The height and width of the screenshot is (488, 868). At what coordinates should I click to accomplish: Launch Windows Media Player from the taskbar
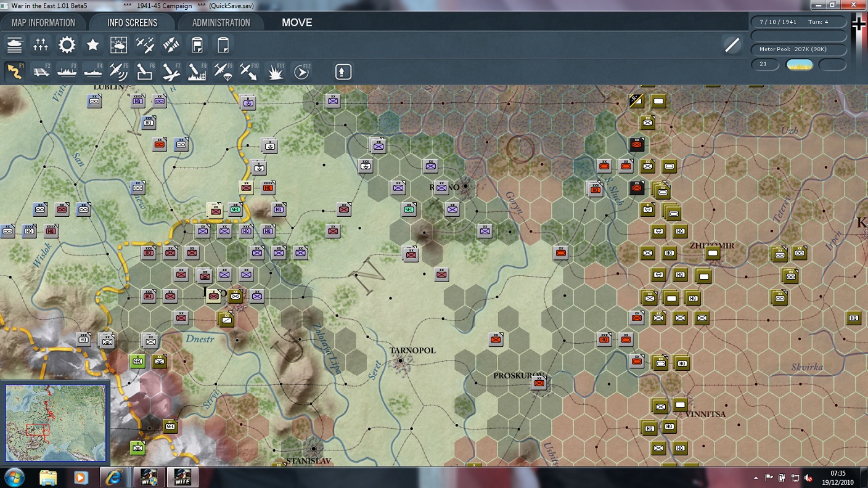point(81,478)
